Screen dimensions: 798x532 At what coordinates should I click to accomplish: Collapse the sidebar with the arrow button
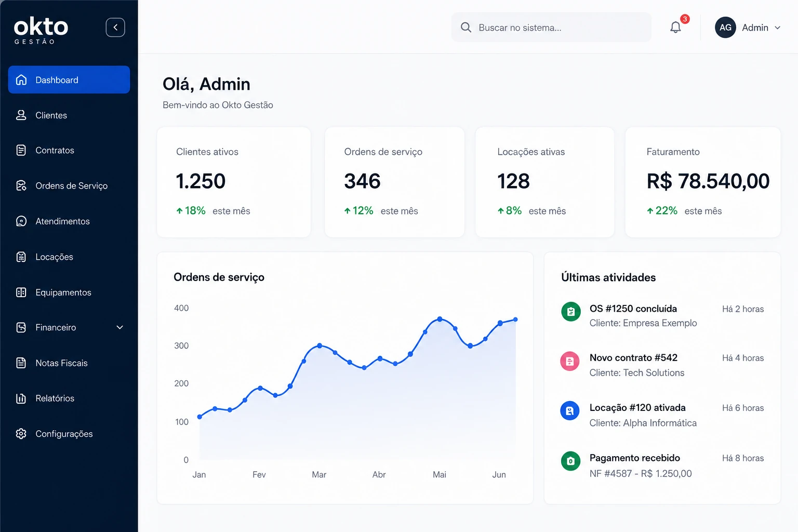pos(115,28)
